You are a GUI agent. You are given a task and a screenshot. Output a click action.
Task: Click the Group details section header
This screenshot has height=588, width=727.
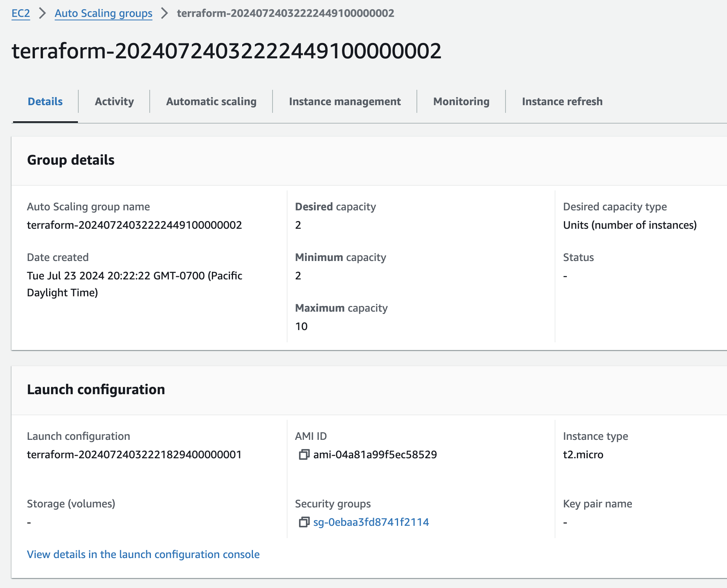[x=71, y=160]
